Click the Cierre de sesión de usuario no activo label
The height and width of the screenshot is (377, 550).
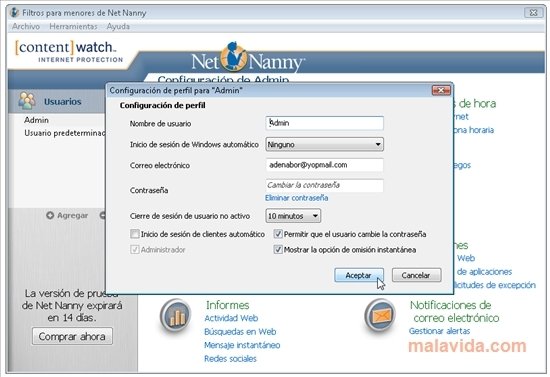pyautogui.click(x=190, y=216)
